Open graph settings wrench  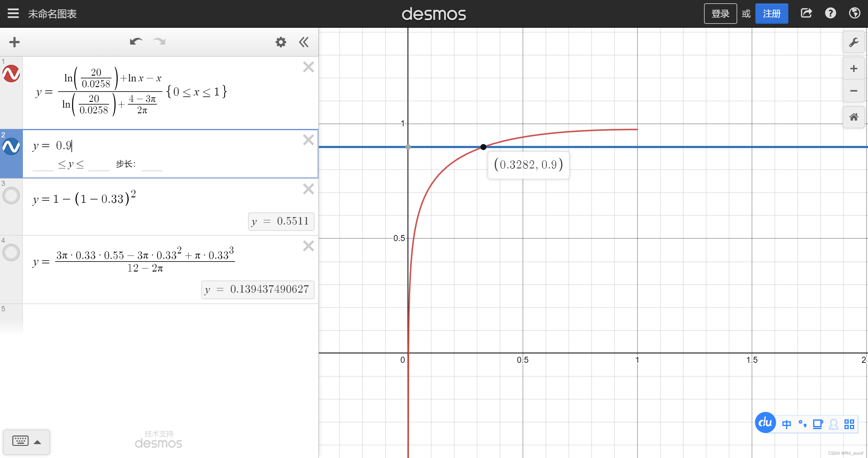coord(854,42)
